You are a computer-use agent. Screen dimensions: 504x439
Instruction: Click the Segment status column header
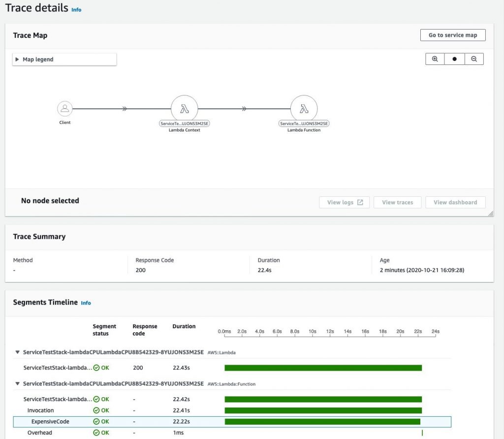coord(104,330)
